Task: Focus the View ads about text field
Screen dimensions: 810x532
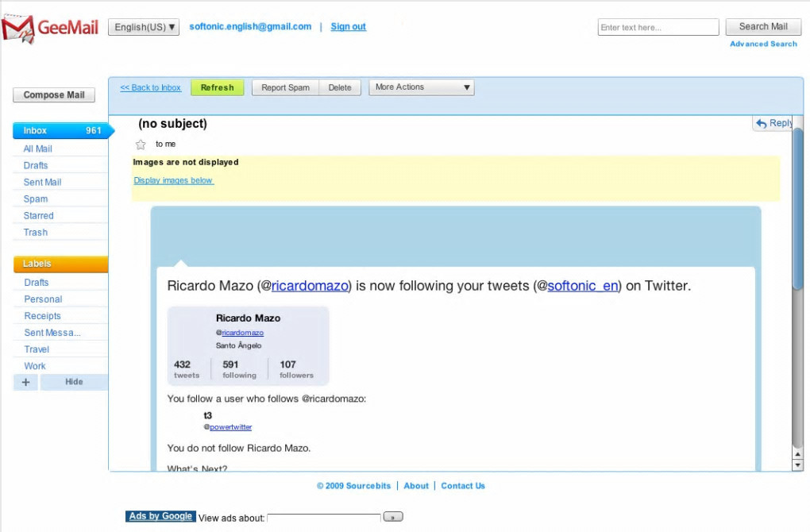Action: click(324, 518)
